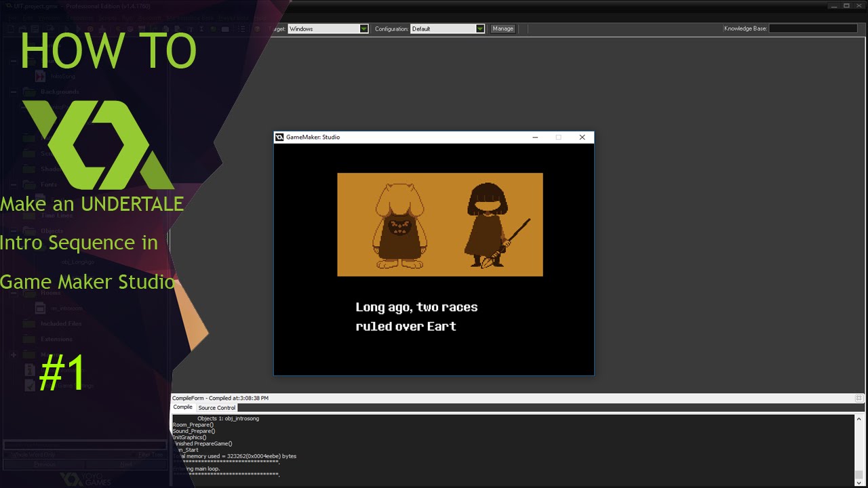Minimize the GameMaker: Studio game window
The image size is (868, 488).
(x=535, y=137)
